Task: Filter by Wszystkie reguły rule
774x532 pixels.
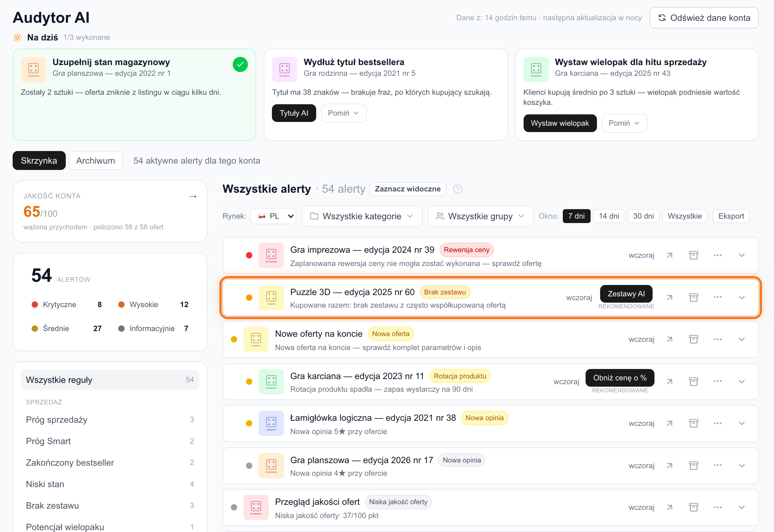Action: 110,380
